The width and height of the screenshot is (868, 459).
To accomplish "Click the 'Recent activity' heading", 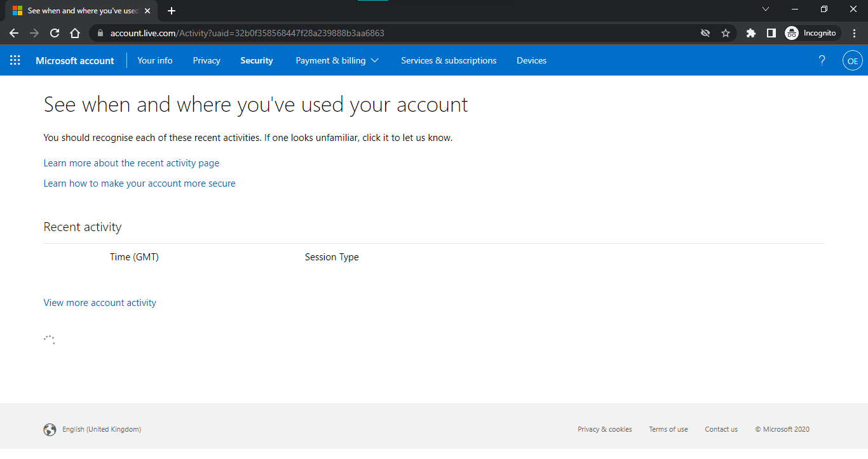I will click(83, 227).
